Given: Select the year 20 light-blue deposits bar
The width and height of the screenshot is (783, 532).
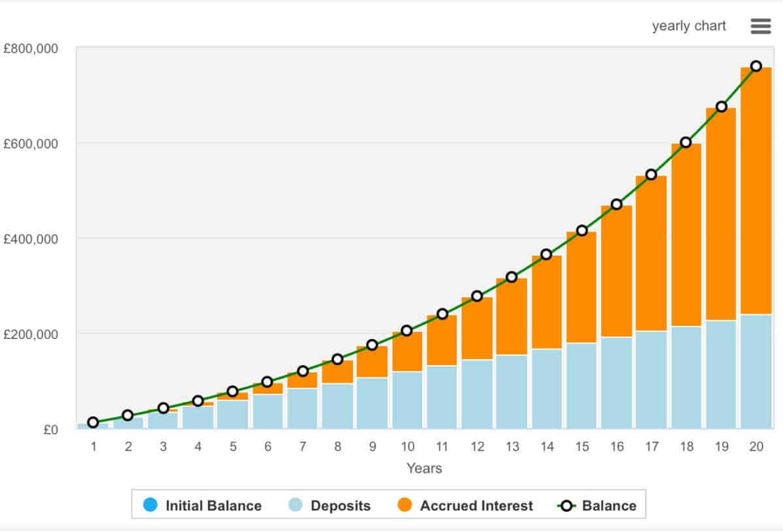Looking at the screenshot, I should tap(756, 372).
